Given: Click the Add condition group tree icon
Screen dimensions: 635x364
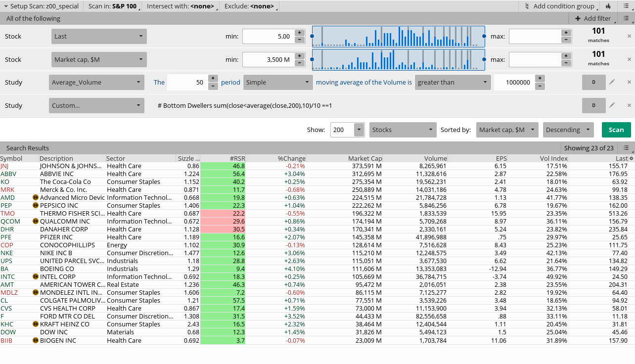Looking at the screenshot, I should click(x=527, y=6).
